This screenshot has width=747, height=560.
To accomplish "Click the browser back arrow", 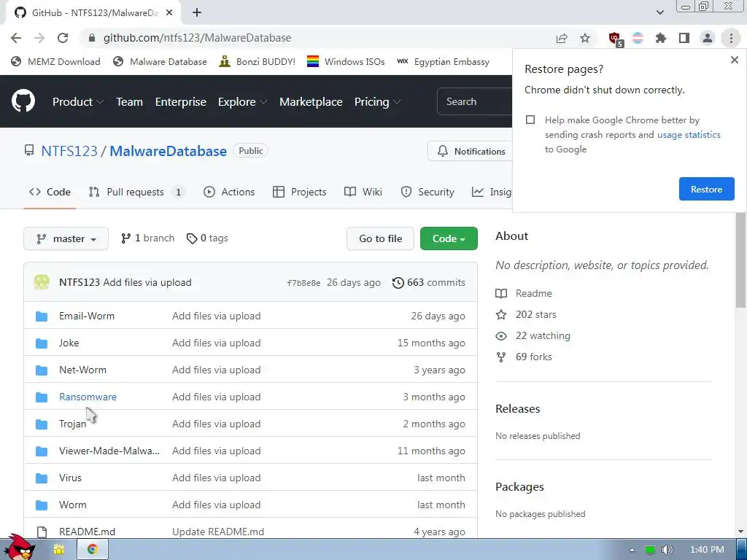I will (x=16, y=38).
